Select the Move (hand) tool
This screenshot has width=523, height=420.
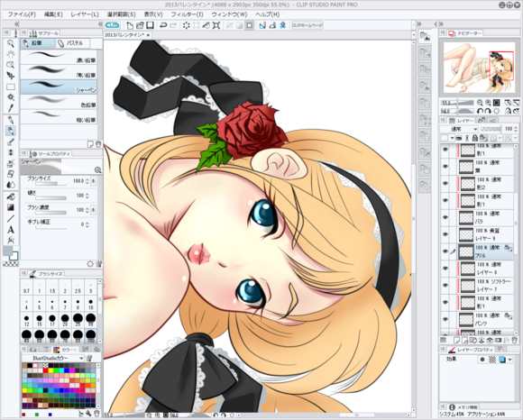pos(11,54)
